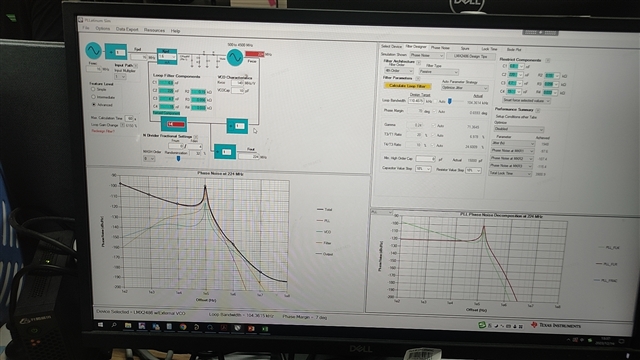640x360 pixels.
Task: Open the Simulation Shown Phase Noise dropdown
Action: pos(427,55)
